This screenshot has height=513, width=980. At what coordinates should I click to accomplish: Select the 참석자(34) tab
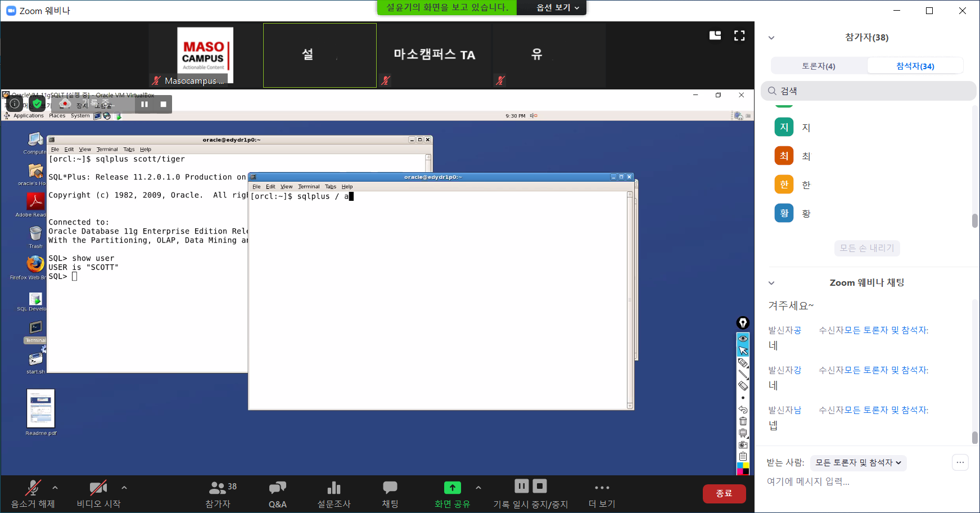[915, 66]
